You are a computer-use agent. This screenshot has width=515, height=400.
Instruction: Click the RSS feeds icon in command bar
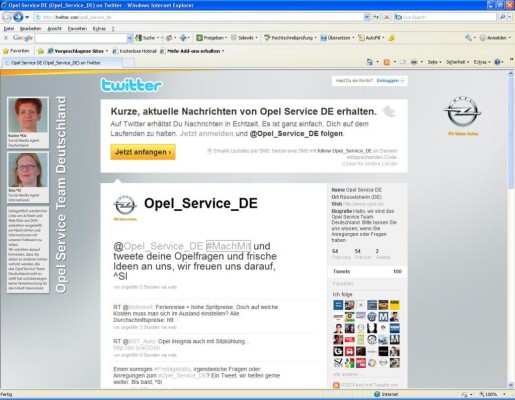click(387, 62)
